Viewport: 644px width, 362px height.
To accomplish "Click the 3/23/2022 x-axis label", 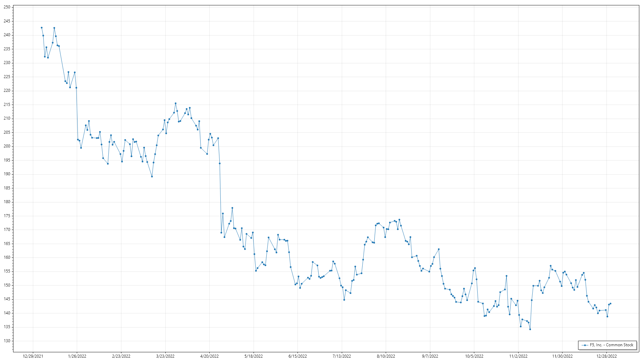I will coord(165,356).
